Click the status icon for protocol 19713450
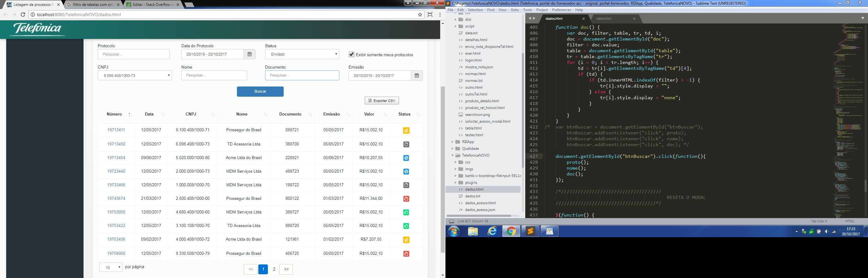Viewport: 868px width, 278px height. (406, 144)
